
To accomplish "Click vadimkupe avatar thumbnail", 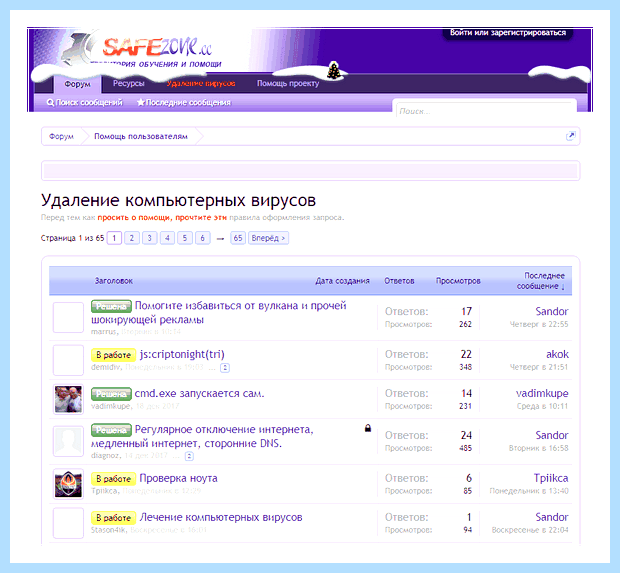I will click(x=68, y=399).
